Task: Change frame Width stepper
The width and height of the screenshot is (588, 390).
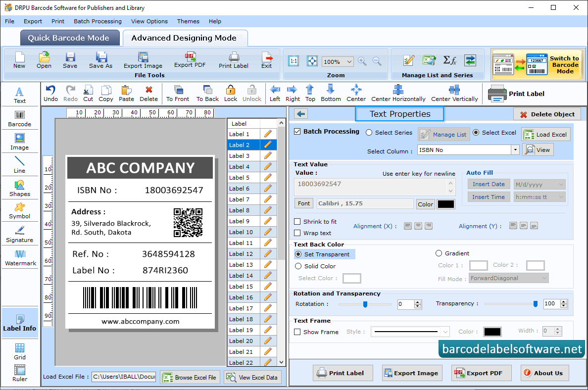Action: click(x=558, y=331)
